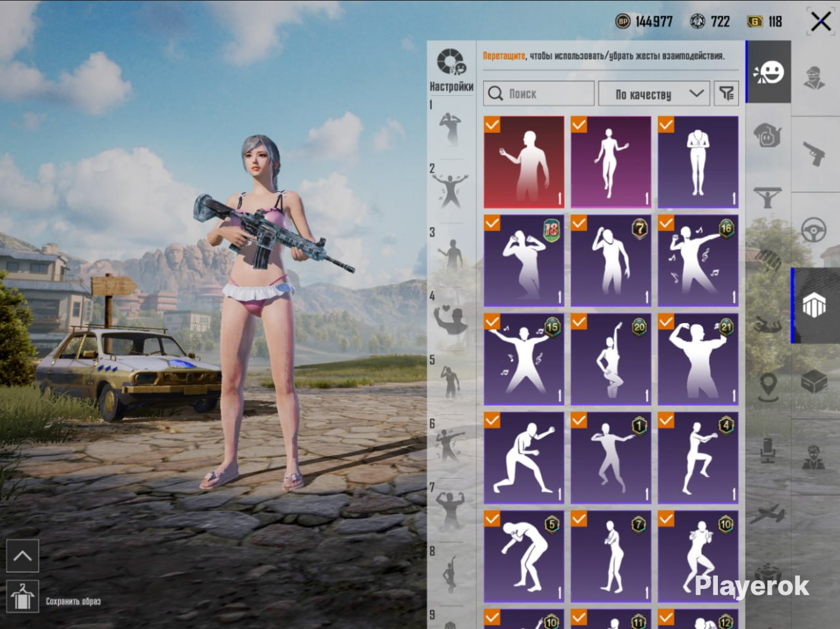Toggle checkmark on the badge 21 emote
Image resolution: width=840 pixels, height=629 pixels.
[x=667, y=322]
